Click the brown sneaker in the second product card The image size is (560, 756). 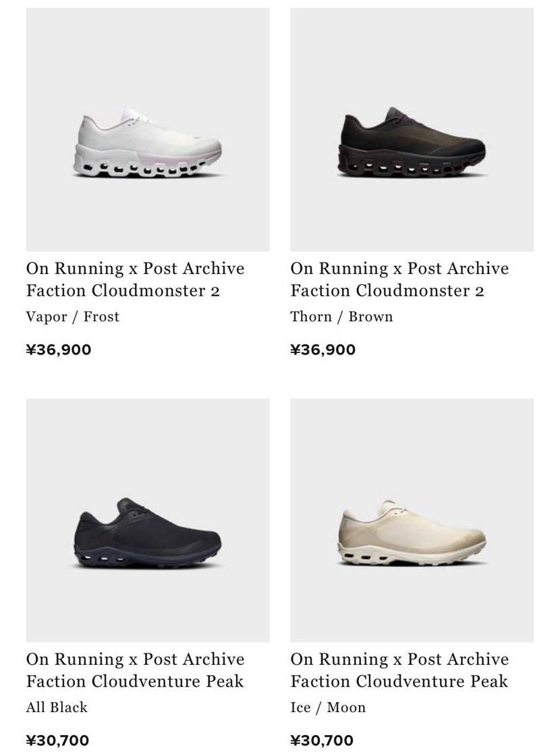(412, 142)
